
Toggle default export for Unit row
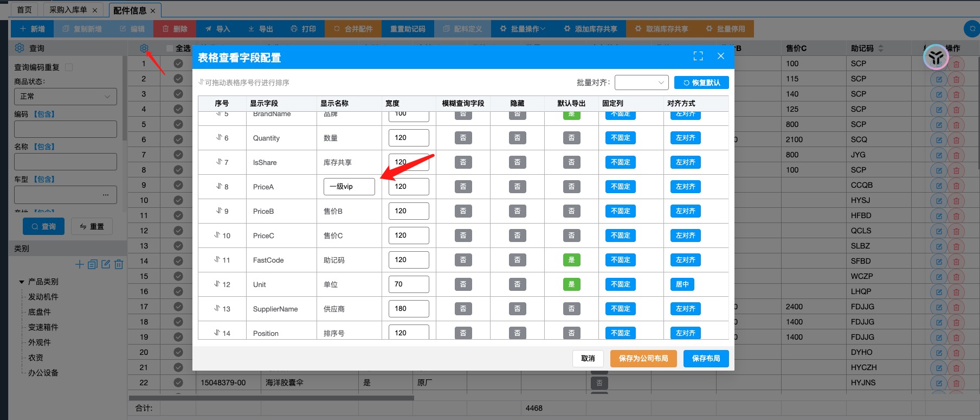click(571, 284)
